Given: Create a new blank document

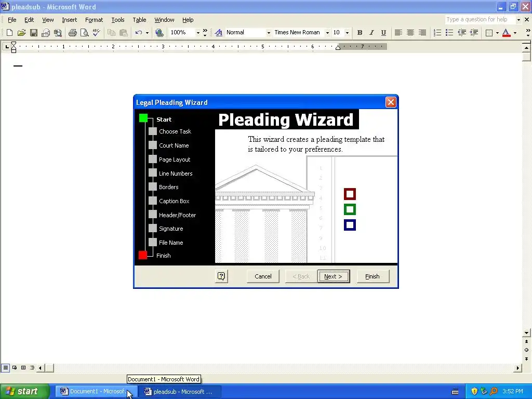Looking at the screenshot, I should pos(9,33).
